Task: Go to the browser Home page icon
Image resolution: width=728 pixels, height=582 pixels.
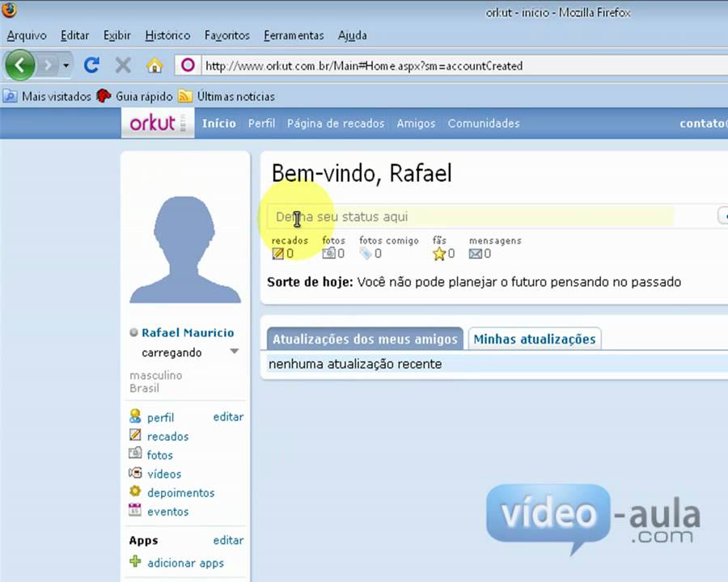Action: (x=154, y=65)
